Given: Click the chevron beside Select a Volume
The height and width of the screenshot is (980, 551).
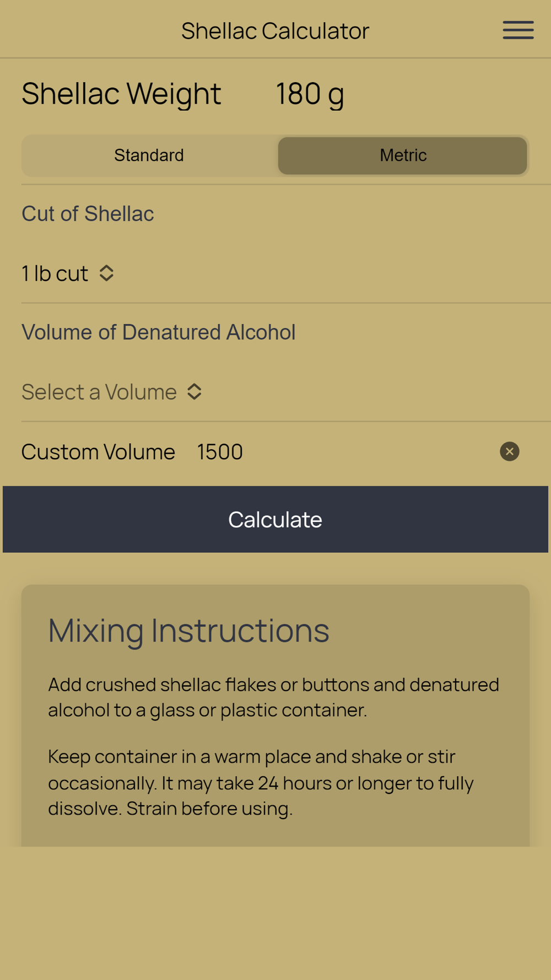Looking at the screenshot, I should pos(194,392).
